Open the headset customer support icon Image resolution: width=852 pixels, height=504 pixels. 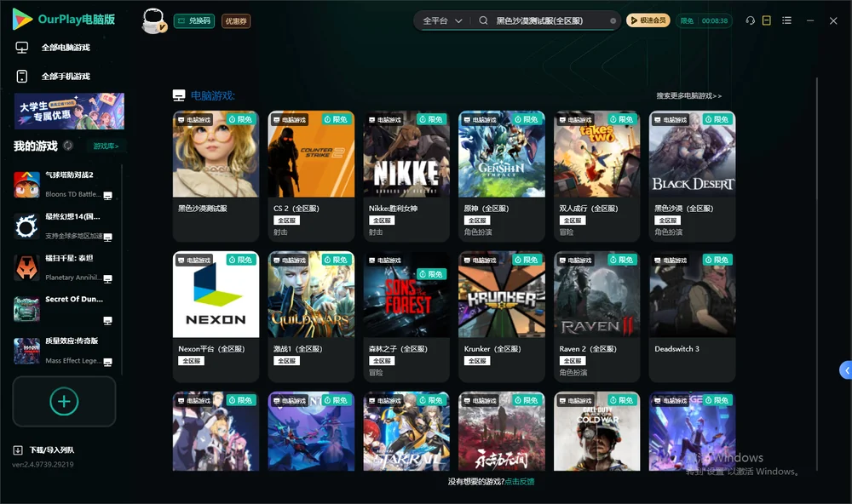click(751, 20)
